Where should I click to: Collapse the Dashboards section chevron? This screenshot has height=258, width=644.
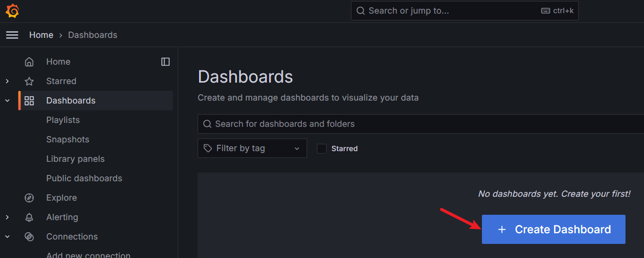(7, 101)
